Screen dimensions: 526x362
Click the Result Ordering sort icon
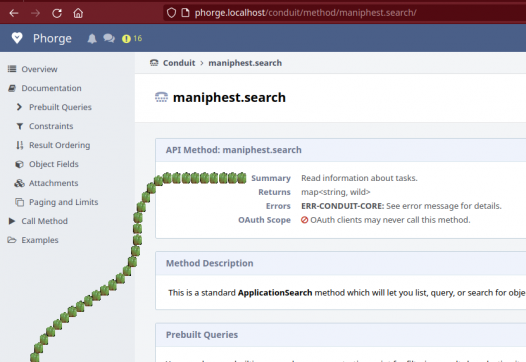20,145
